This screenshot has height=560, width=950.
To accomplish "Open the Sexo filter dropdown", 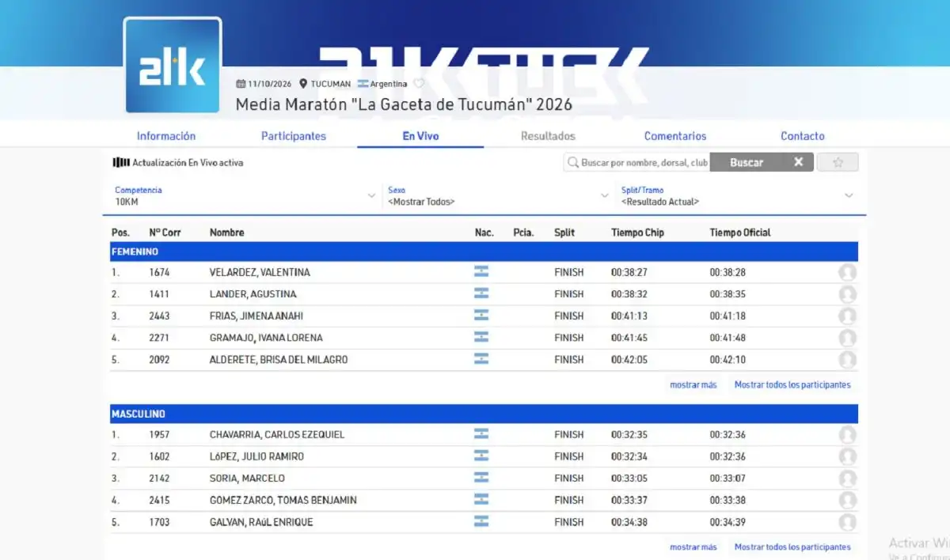I will click(500, 196).
